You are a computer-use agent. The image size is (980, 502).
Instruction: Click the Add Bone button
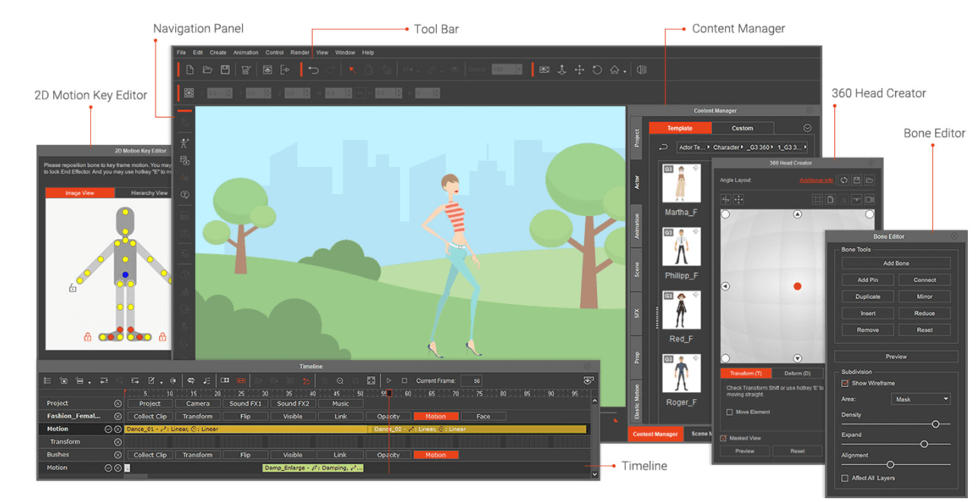click(896, 263)
